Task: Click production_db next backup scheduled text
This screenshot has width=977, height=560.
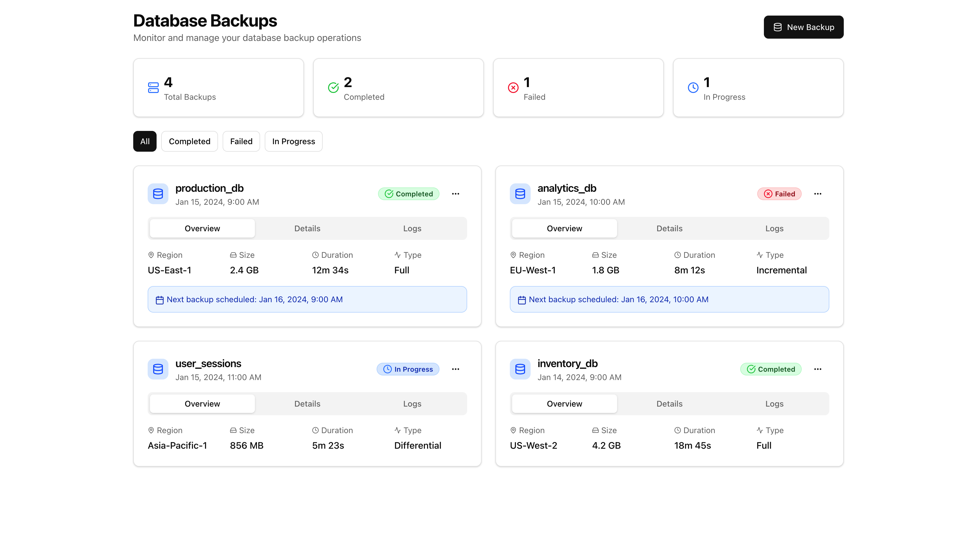Action: coord(255,300)
